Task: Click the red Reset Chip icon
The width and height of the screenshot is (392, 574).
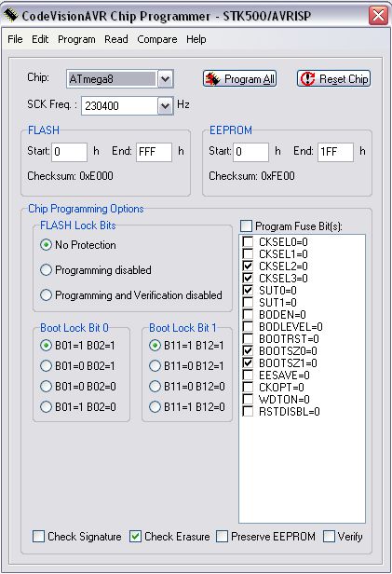Action: (x=307, y=78)
